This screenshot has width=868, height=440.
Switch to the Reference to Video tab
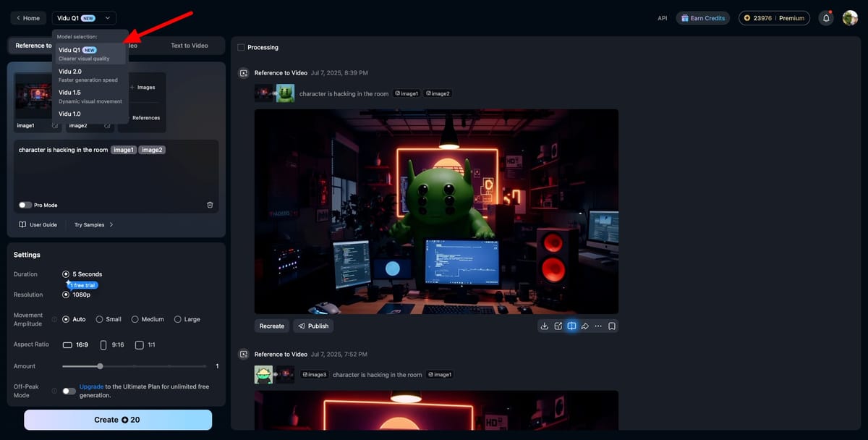(x=33, y=46)
